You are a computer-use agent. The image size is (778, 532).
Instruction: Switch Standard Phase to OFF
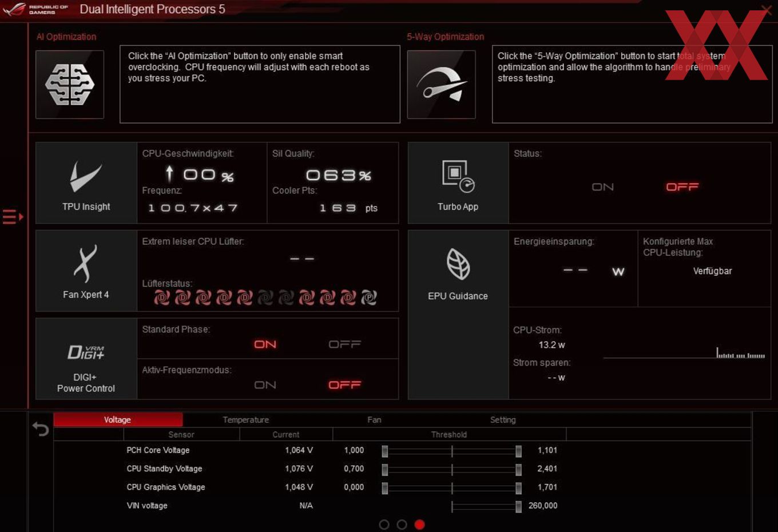[x=345, y=344]
